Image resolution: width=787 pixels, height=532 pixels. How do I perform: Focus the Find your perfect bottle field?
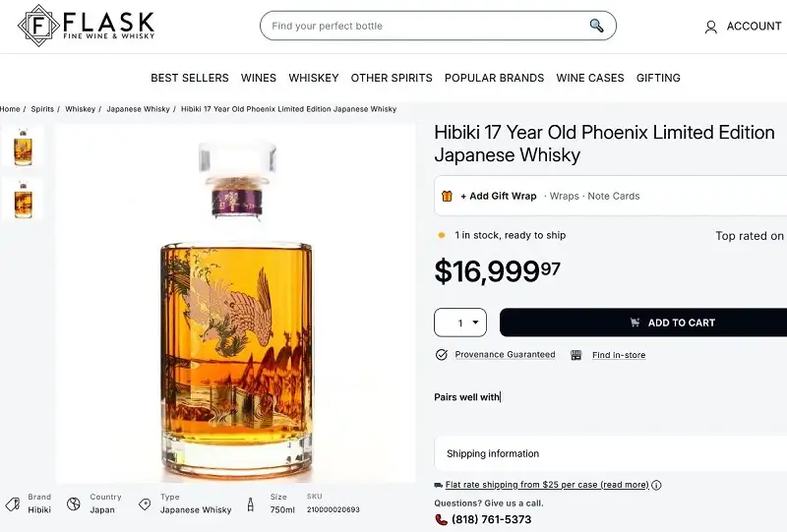[423, 26]
